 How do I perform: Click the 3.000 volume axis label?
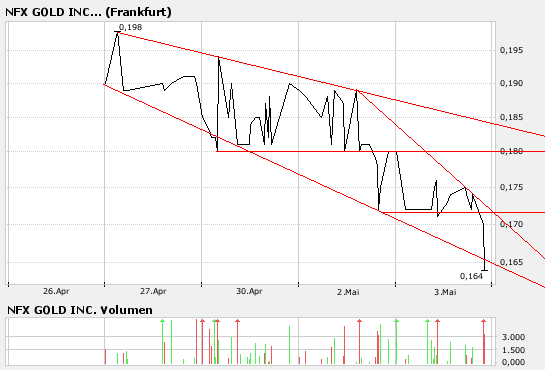click(513, 337)
